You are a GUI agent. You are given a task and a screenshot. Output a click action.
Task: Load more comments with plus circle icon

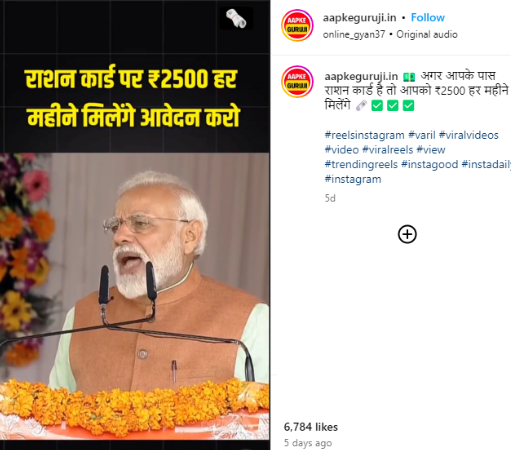tap(407, 234)
